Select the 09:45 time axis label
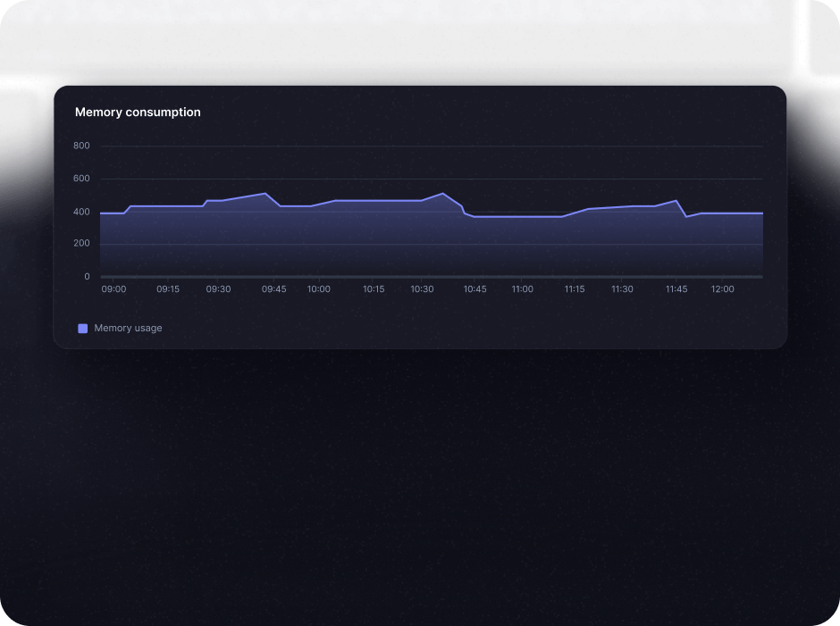 coord(273,289)
